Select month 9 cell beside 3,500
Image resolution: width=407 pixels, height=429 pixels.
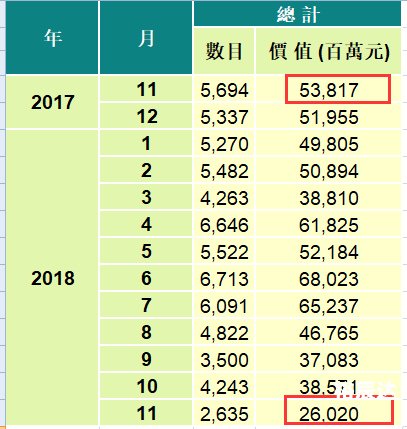pyautogui.click(x=146, y=359)
